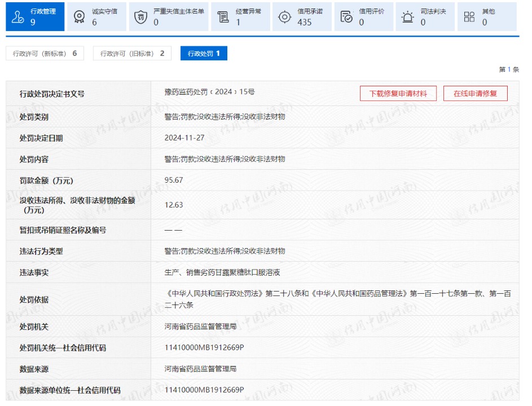This screenshot has width=532, height=406.
Task: Click the 其他 grid icon
Action: [469, 17]
